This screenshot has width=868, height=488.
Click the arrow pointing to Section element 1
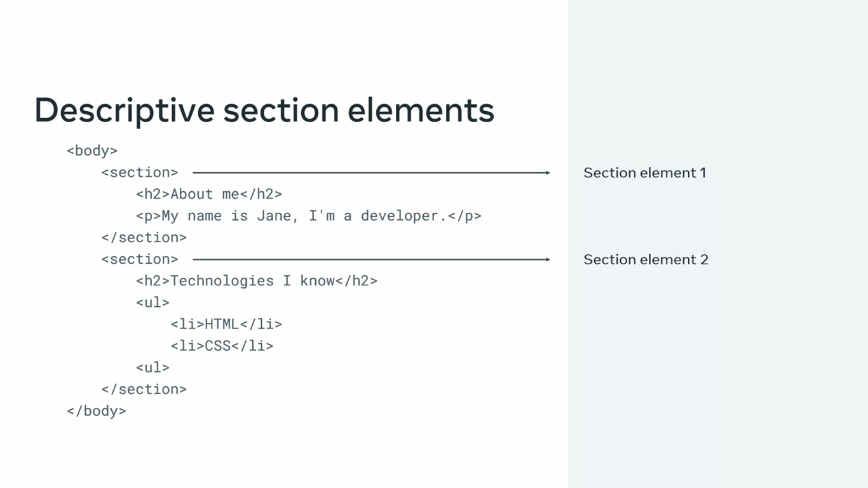coord(371,173)
